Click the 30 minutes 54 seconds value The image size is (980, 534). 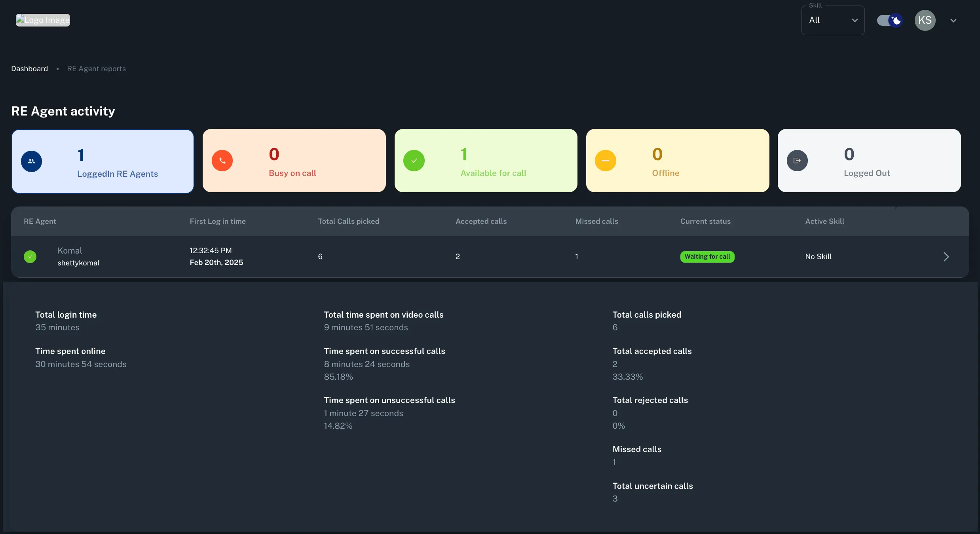81,364
